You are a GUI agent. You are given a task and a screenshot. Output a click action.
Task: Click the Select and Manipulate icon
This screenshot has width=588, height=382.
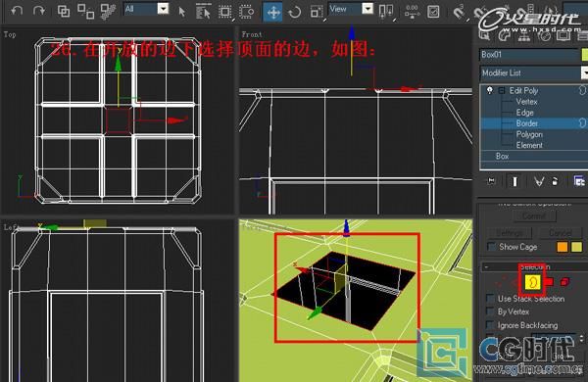click(x=412, y=12)
